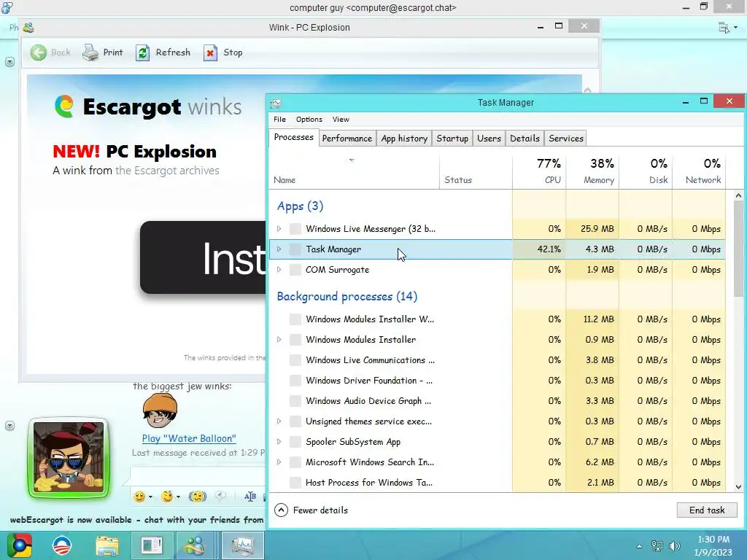This screenshot has height=560, width=747.
Task: Click the Stop icon in Wink toolbar
Action: 210,52
